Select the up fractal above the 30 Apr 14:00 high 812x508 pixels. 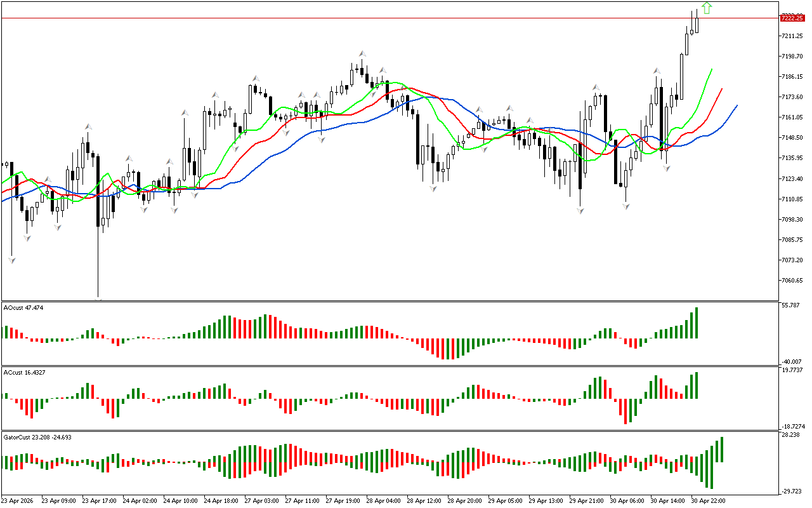point(658,71)
